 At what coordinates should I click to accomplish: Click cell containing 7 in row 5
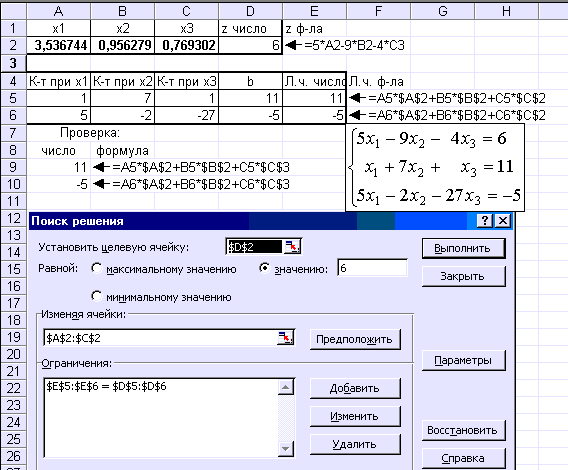pyautogui.click(x=122, y=98)
